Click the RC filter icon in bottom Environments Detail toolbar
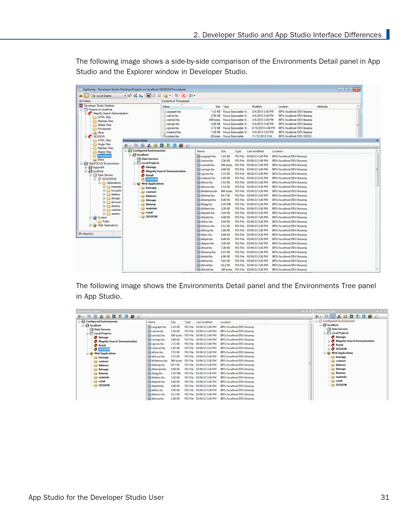The image size is (418, 532). click(126, 316)
